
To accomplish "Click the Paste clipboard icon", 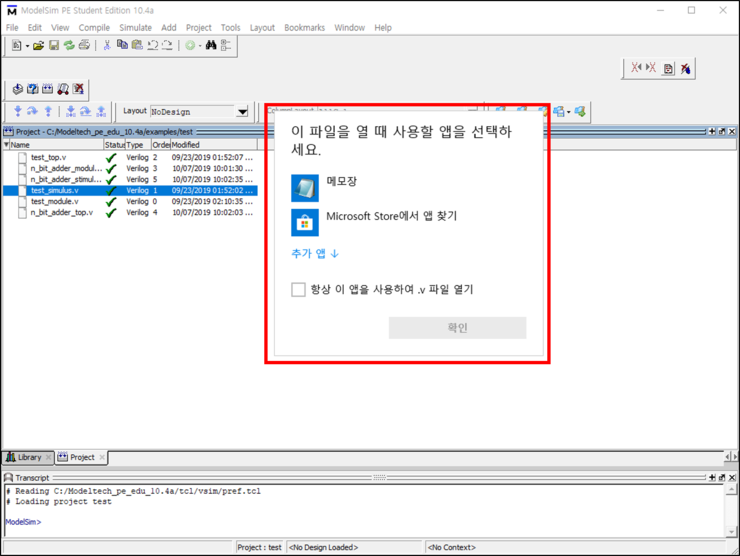I will tap(137, 45).
